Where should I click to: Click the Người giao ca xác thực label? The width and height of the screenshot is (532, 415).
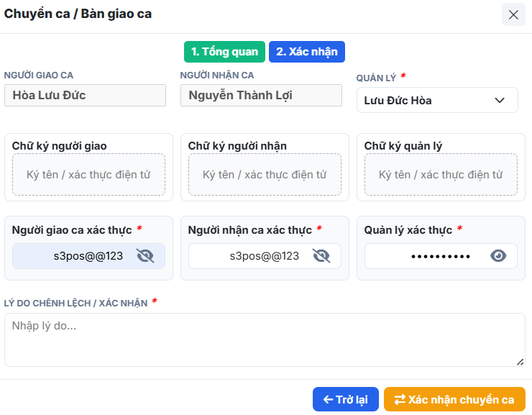coord(72,230)
